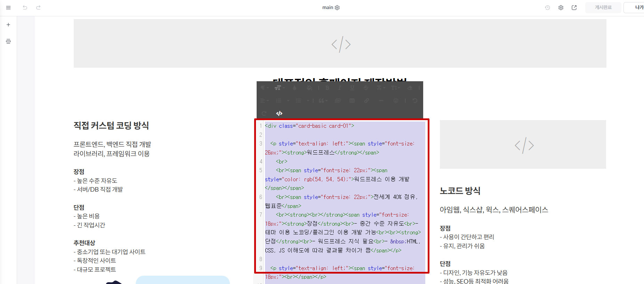Click redo in the editor toolbar
The image size is (644, 284).
tap(264, 114)
